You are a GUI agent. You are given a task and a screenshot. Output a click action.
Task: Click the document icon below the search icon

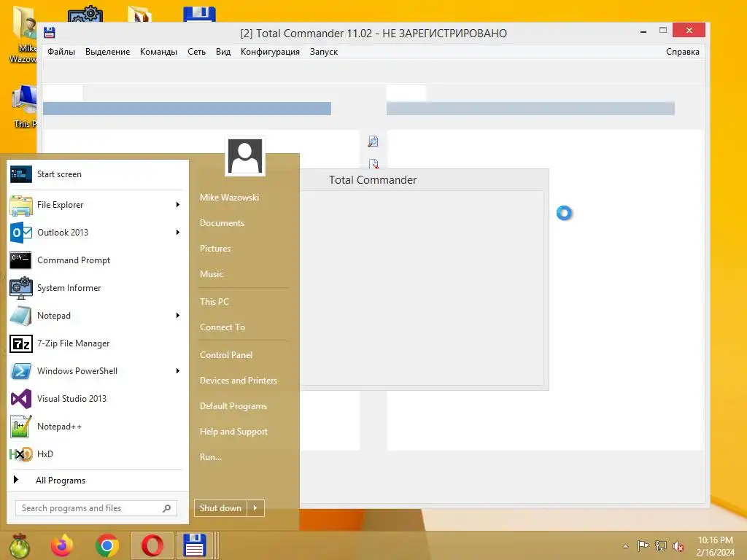click(x=373, y=163)
